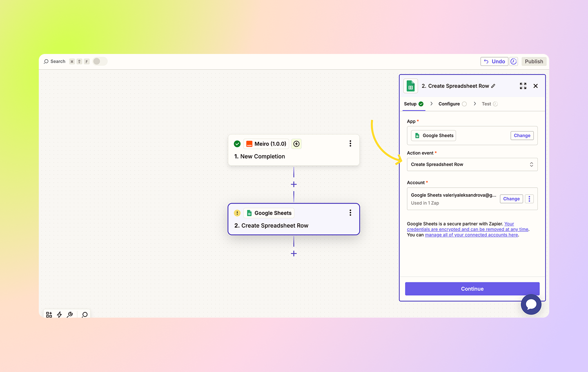Viewport: 588px width, 372px height.
Task: Click the Search magnifier icon in top bar
Action: tap(46, 61)
